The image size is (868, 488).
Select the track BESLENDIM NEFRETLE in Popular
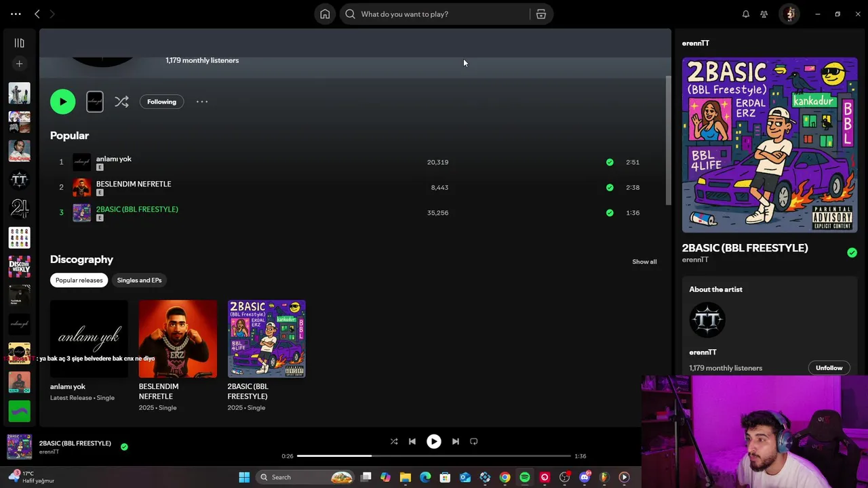[x=134, y=184]
